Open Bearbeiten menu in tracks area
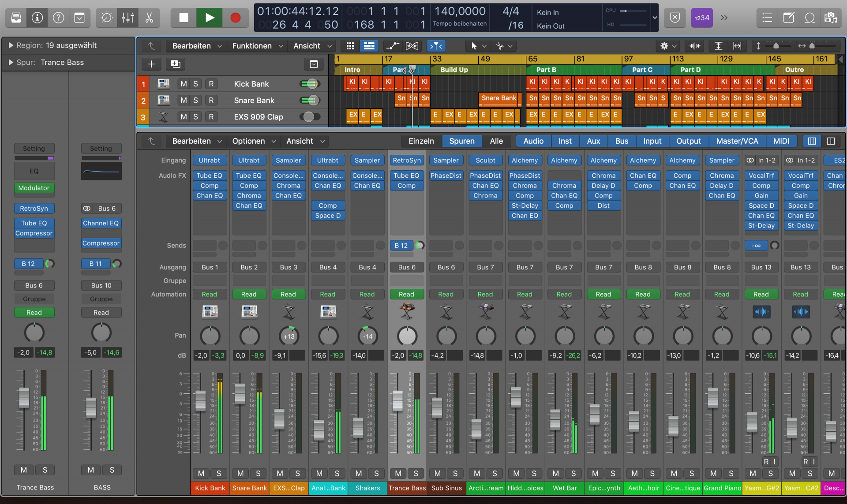847x504 pixels. (197, 46)
